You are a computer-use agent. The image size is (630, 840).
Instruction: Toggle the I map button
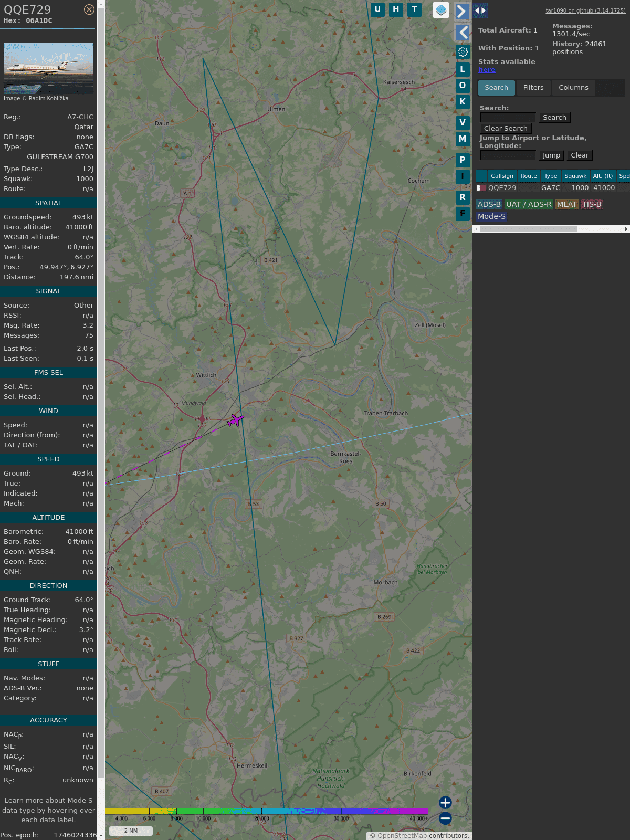pyautogui.click(x=463, y=176)
